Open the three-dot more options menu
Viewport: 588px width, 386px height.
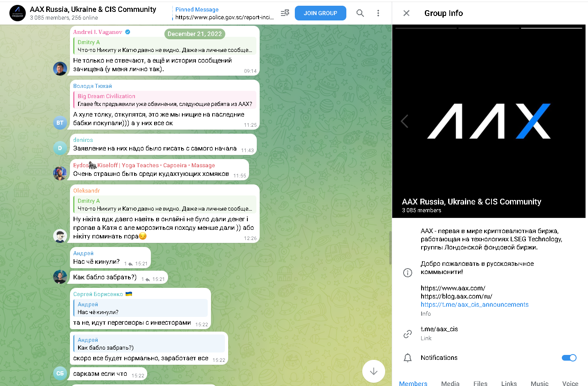378,13
